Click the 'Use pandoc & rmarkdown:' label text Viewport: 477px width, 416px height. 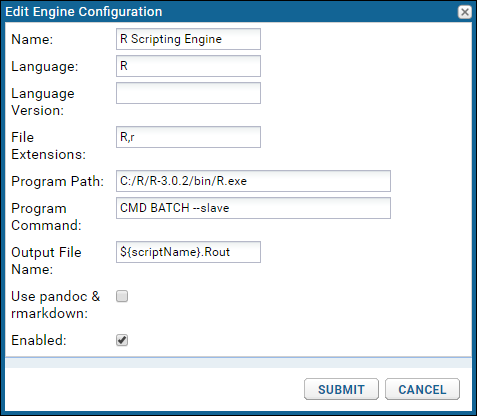tap(56, 305)
